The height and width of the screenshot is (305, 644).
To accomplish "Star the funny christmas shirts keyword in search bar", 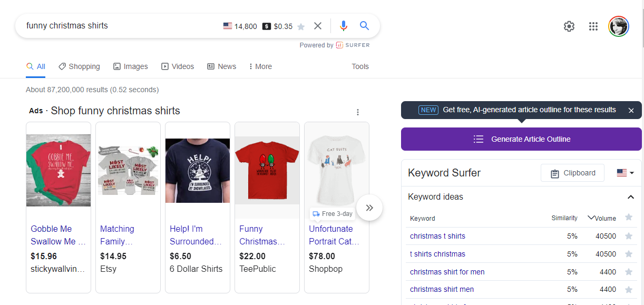I will click(x=301, y=26).
